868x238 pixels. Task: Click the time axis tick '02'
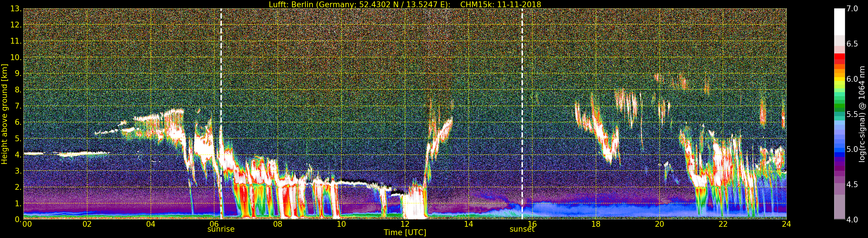(87, 224)
